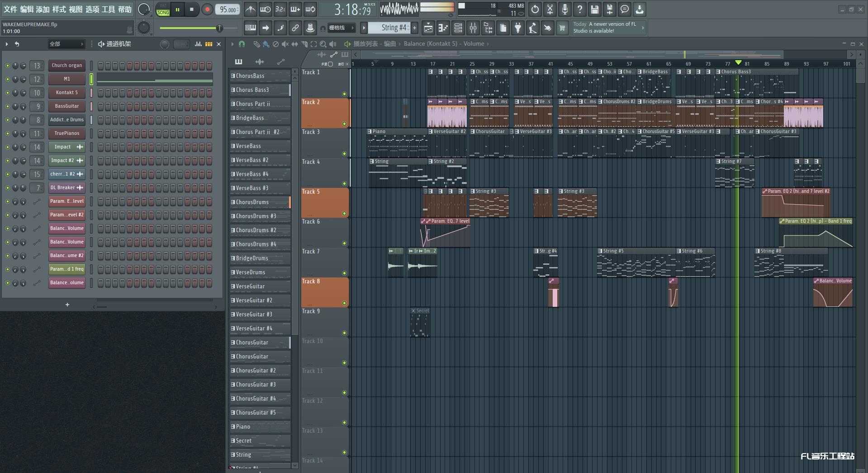Select VerseGuitar #2 in the pattern picker
Image resolution: width=868 pixels, height=473 pixels.
pos(260,300)
